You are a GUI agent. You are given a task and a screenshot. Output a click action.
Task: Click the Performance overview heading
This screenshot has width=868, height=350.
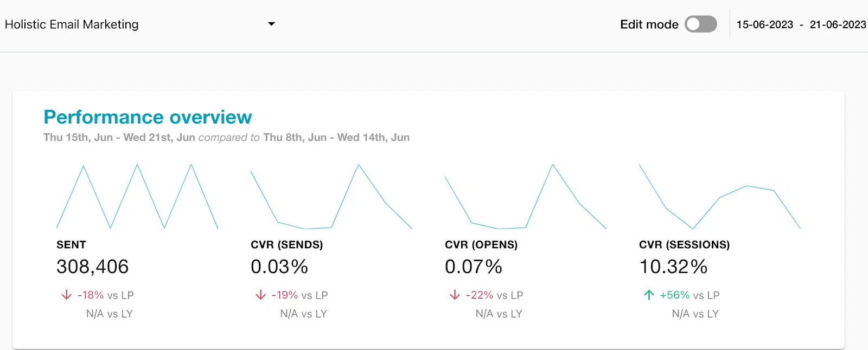pos(148,117)
